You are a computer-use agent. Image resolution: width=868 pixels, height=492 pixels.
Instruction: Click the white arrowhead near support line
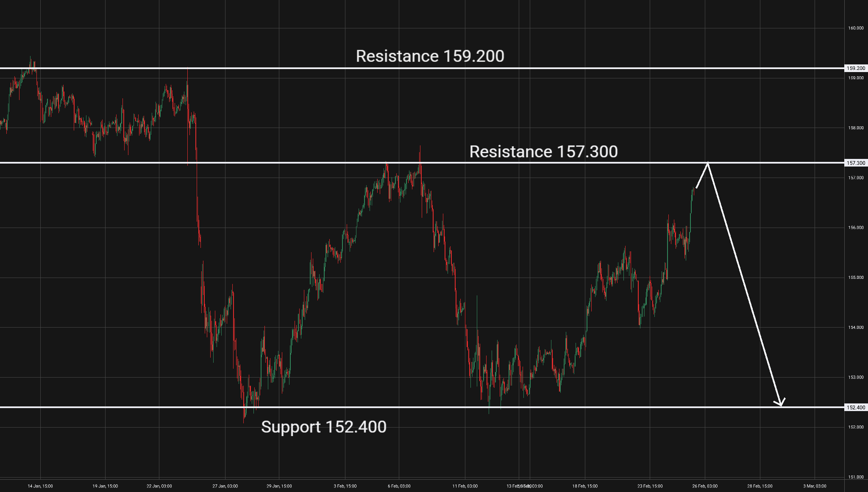click(780, 403)
